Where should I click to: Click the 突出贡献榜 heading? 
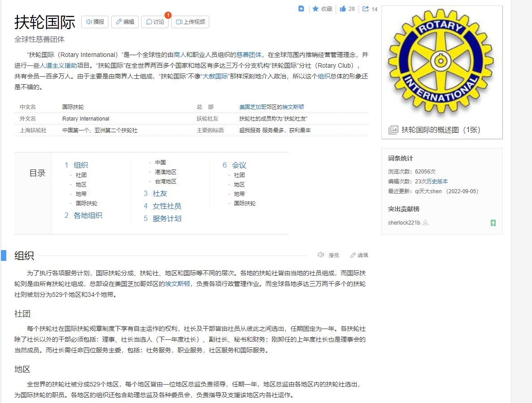(x=404, y=209)
